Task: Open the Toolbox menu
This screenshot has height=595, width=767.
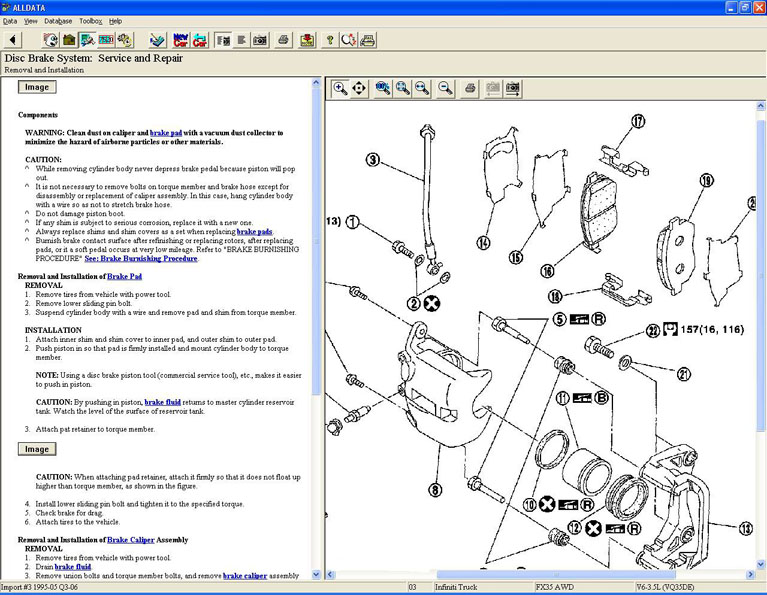Action: pos(90,20)
